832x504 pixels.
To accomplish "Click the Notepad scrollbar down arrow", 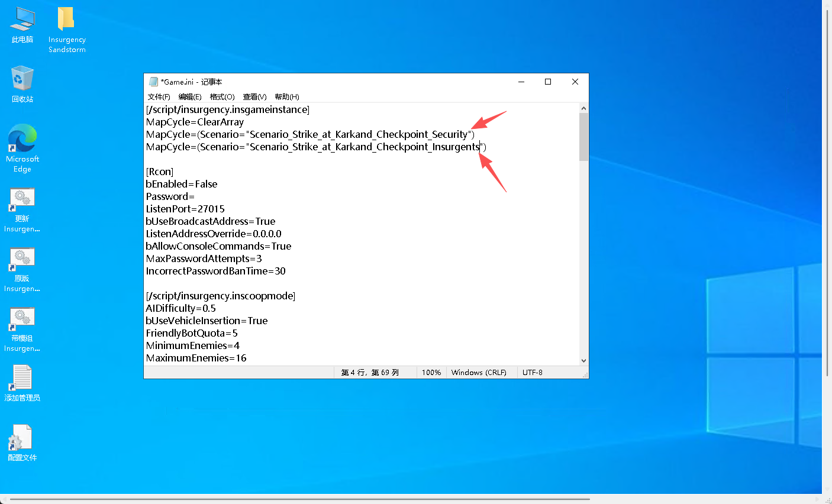I will tap(583, 360).
